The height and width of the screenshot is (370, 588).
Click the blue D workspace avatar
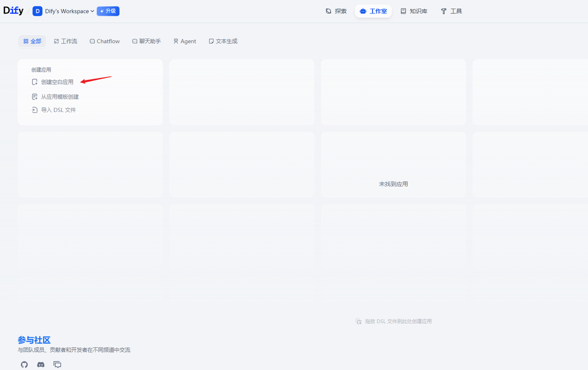(x=37, y=11)
